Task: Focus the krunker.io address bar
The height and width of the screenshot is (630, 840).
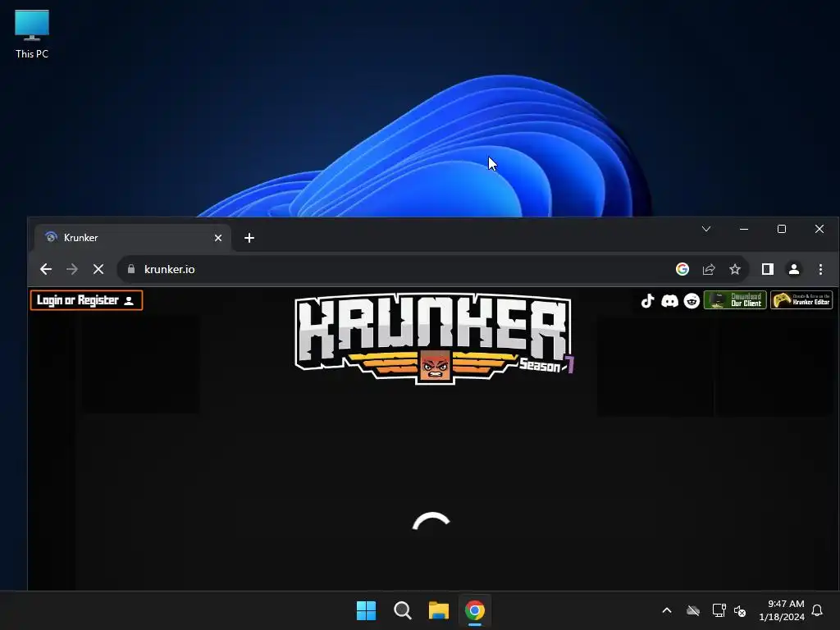Action: [396, 269]
